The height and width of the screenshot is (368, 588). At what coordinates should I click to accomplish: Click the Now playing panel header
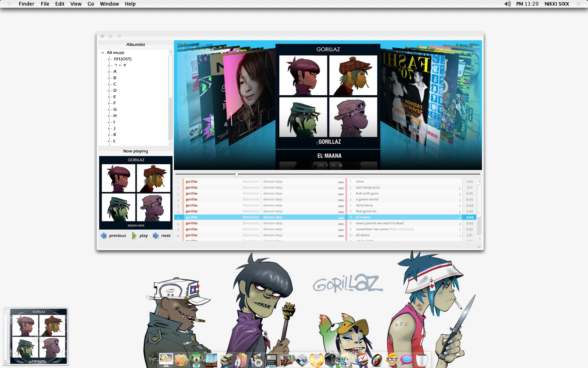click(x=135, y=151)
